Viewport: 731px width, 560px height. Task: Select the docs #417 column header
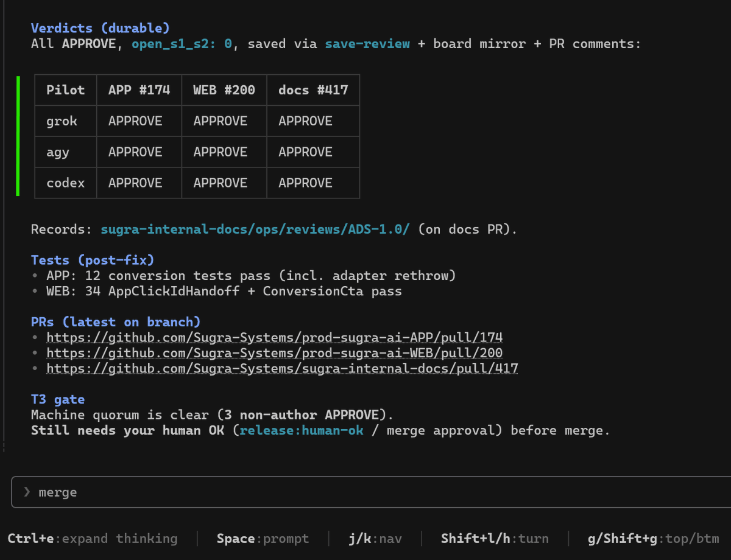click(x=313, y=90)
